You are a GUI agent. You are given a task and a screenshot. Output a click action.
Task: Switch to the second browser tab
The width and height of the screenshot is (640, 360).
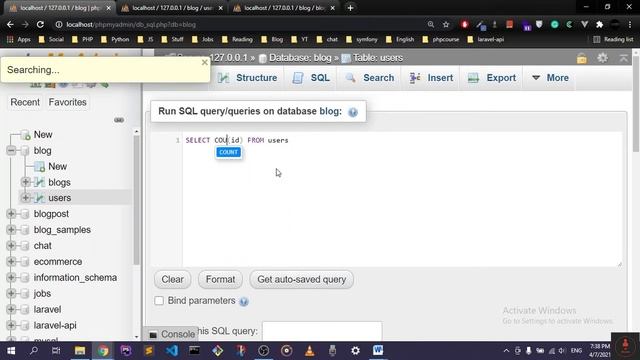pos(171,8)
